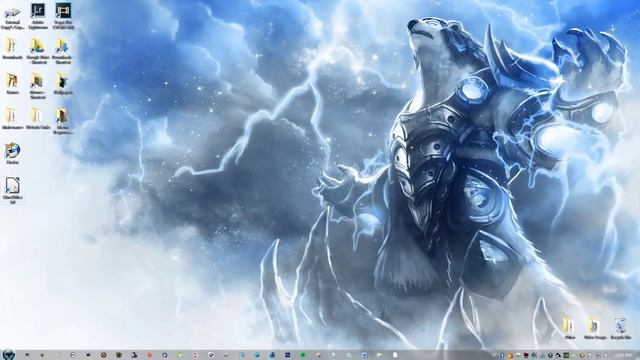This screenshot has height=360, width=640.
Task: Select the external drive icon at top-left
Action: pos(12,18)
